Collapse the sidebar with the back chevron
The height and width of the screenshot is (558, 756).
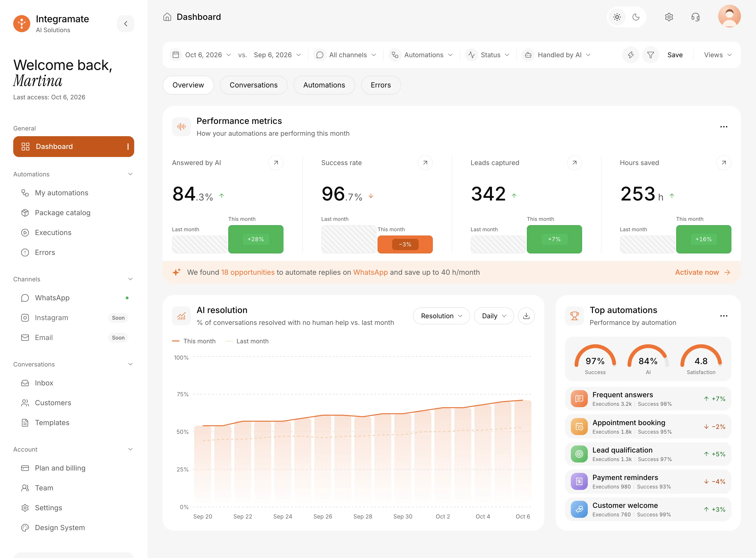(125, 24)
